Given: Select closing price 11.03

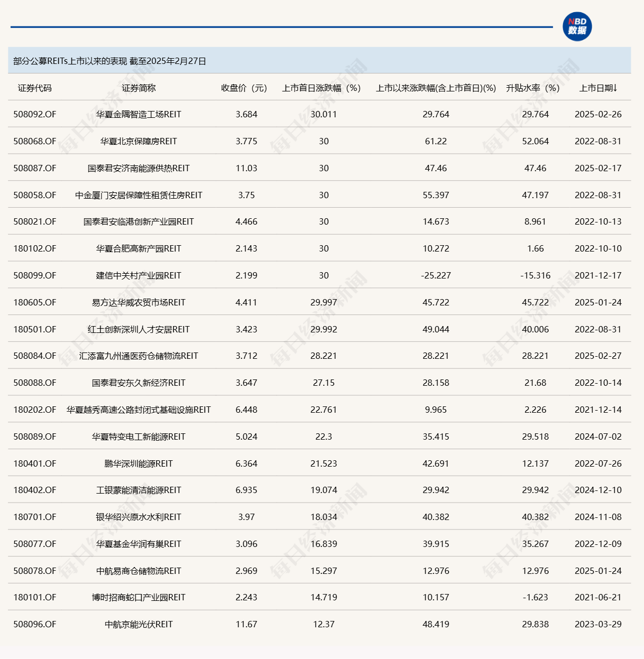Looking at the screenshot, I should pos(246,168).
